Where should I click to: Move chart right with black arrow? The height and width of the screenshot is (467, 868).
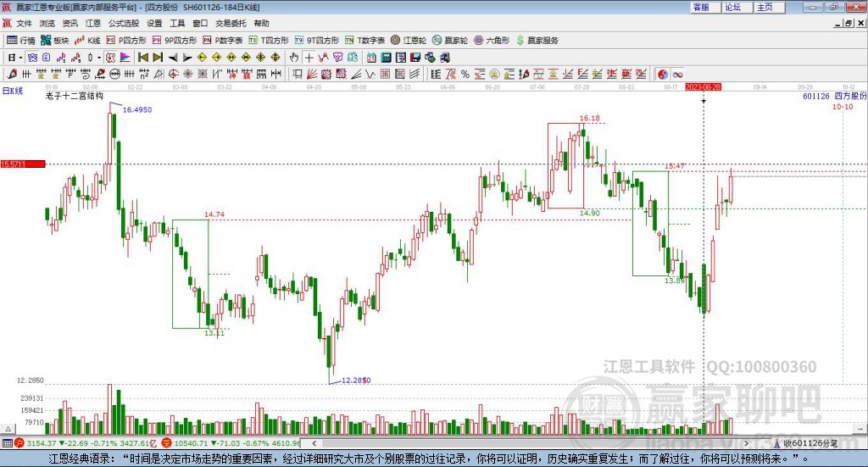(x=187, y=58)
